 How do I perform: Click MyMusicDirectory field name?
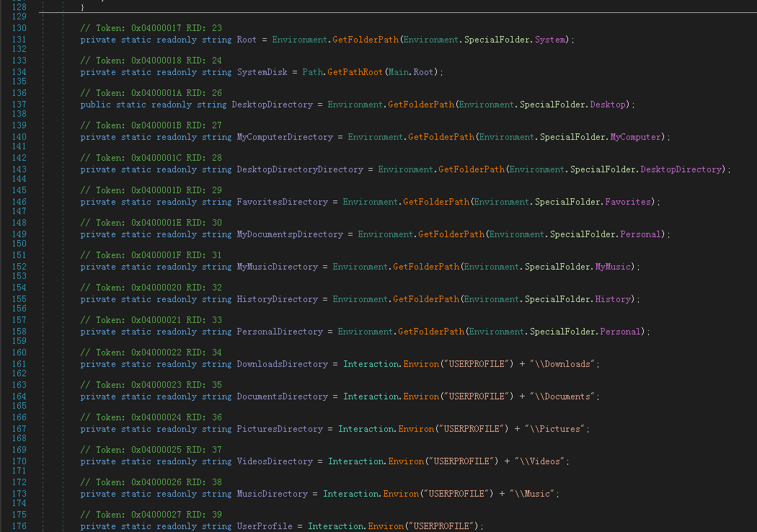pos(277,267)
